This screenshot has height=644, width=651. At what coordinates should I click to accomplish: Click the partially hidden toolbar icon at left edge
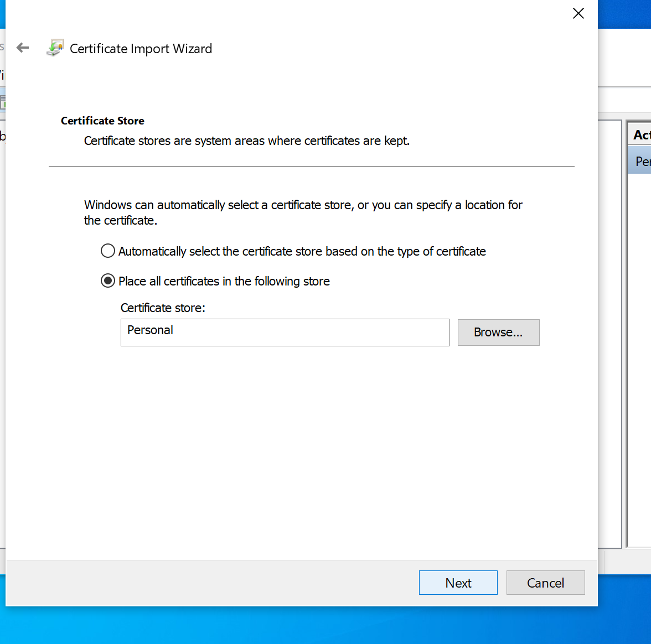2,102
